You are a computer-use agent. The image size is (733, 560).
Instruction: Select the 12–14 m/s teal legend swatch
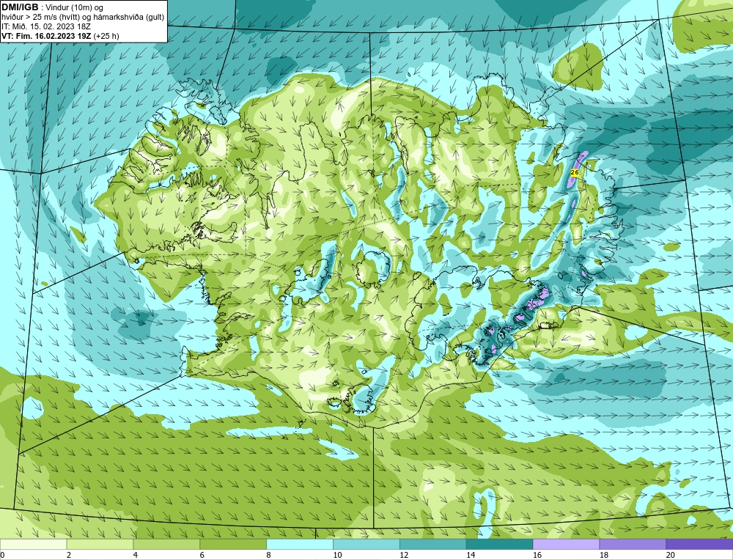pos(433,545)
